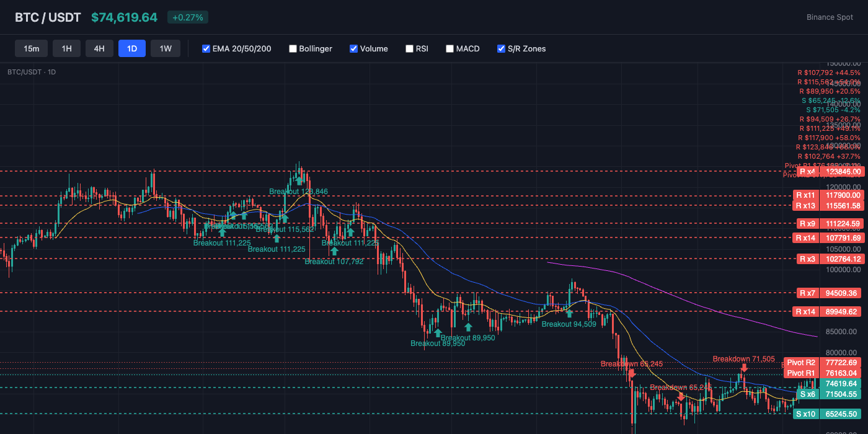Switch to the 15m timeframe
The width and height of the screenshot is (868, 434).
tap(31, 48)
